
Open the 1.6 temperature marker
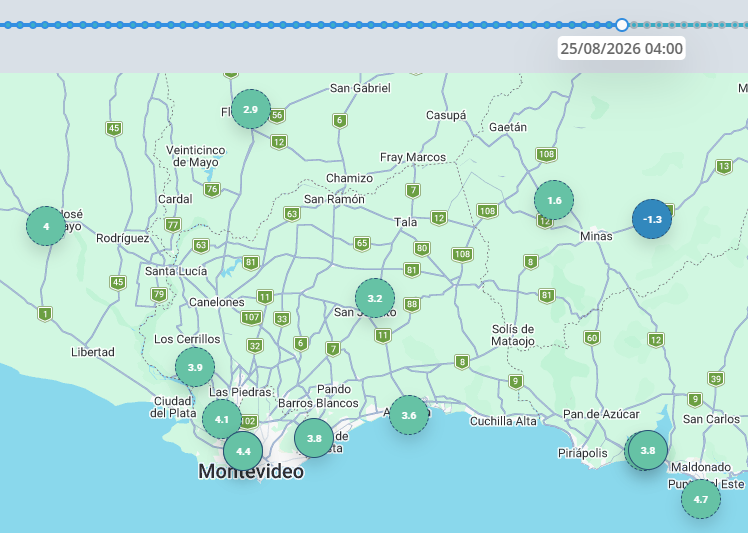pyautogui.click(x=554, y=200)
